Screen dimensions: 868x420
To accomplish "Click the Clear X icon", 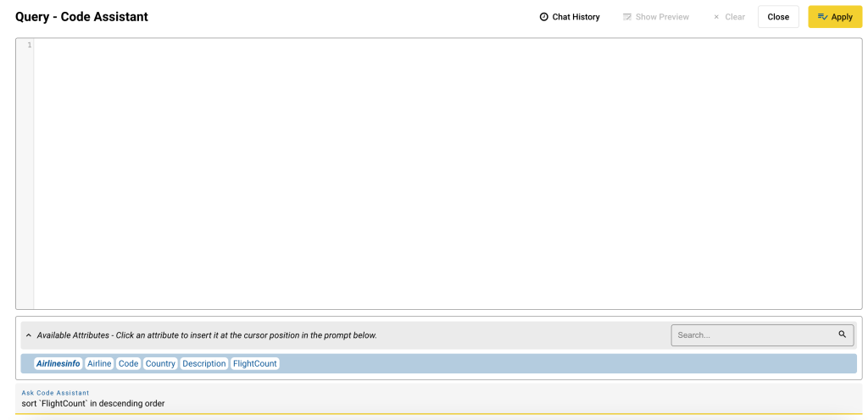I will pyautogui.click(x=716, y=17).
